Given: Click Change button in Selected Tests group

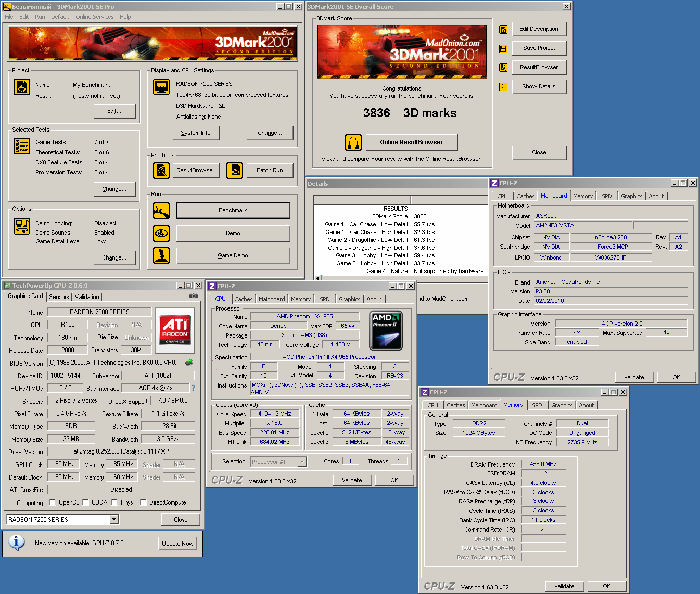Looking at the screenshot, I should tap(114, 189).
